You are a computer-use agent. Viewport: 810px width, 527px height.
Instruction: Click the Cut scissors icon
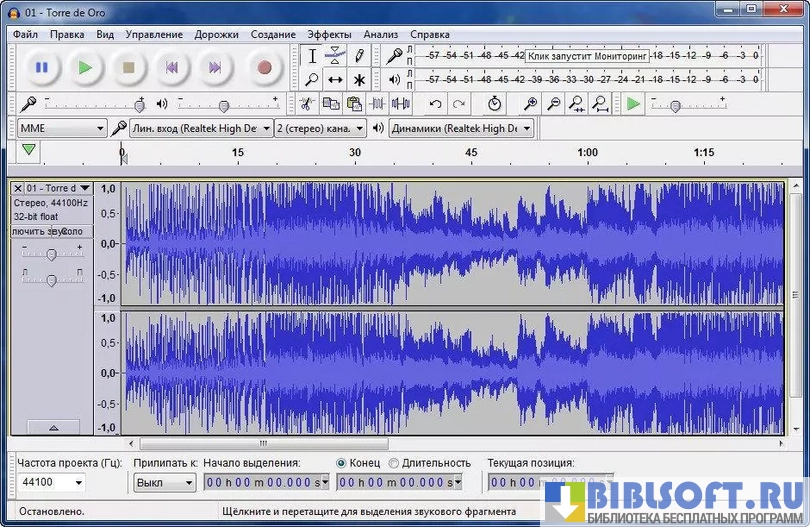(305, 104)
